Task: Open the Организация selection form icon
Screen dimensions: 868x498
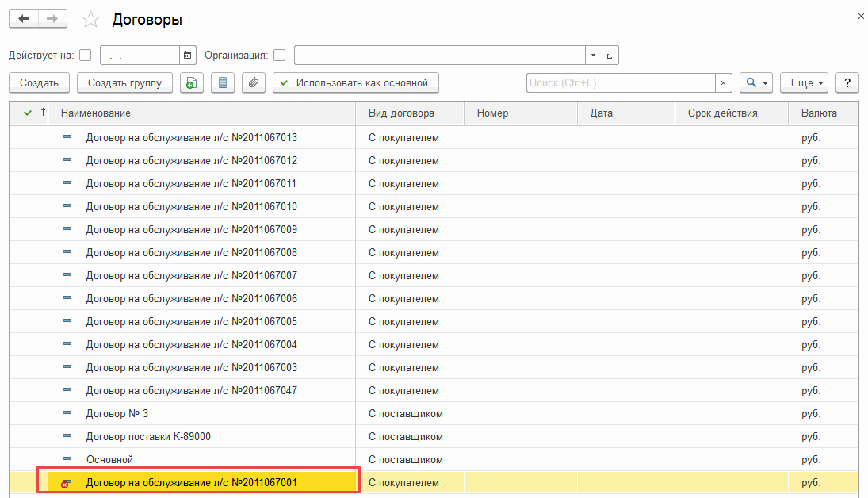Action: click(x=610, y=56)
